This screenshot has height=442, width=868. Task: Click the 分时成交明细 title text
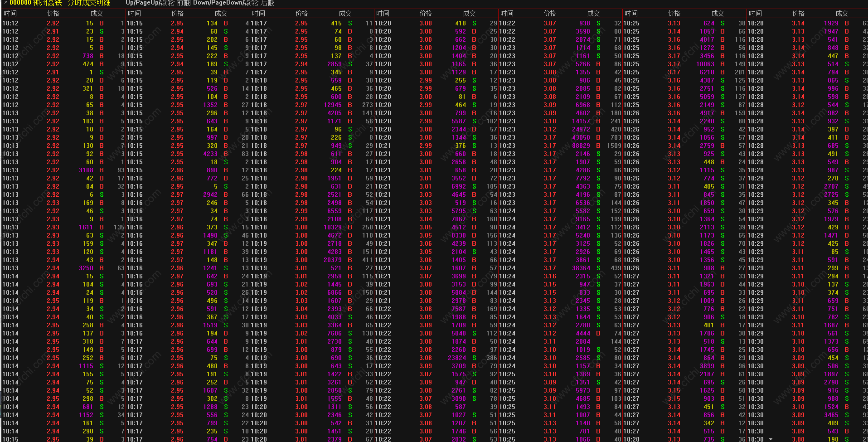click(x=88, y=3)
